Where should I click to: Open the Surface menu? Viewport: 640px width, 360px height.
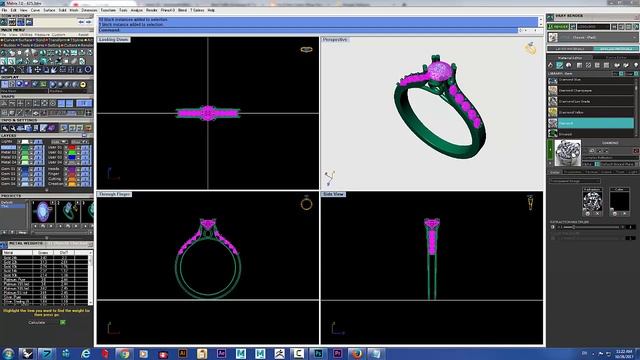49,10
